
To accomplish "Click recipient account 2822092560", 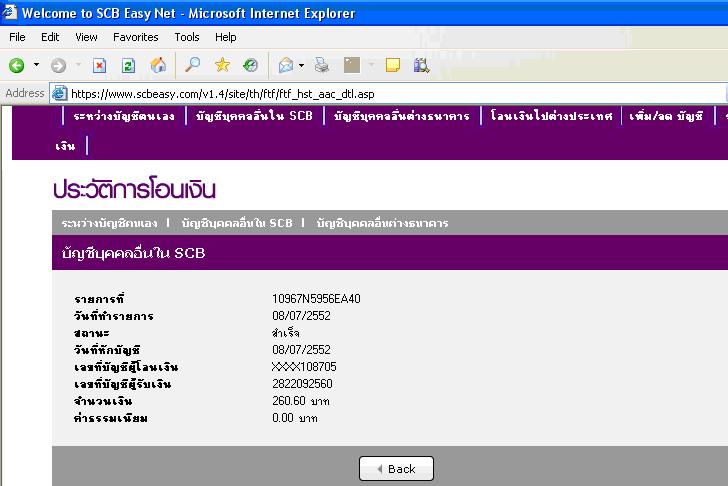I will (x=302, y=384).
